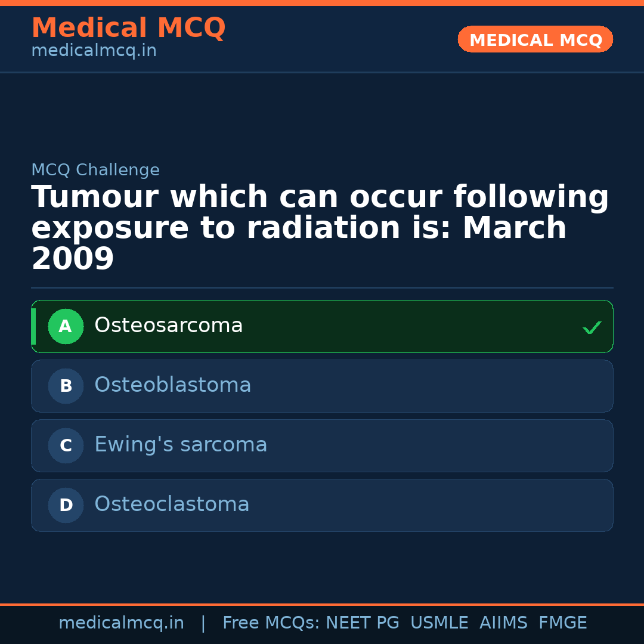Screen dimensions: 644x644
Task: Select the Ewing's sarcoma answer option
Action: tap(322, 445)
